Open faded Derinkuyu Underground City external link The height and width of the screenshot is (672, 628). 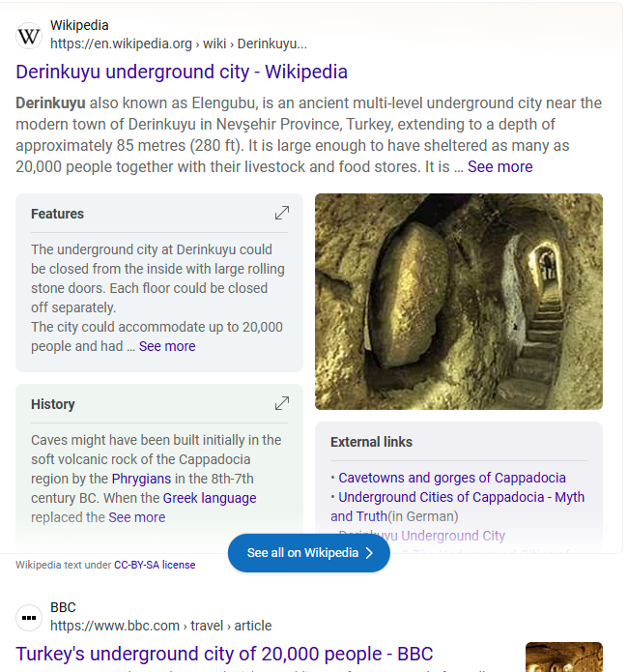click(x=422, y=536)
